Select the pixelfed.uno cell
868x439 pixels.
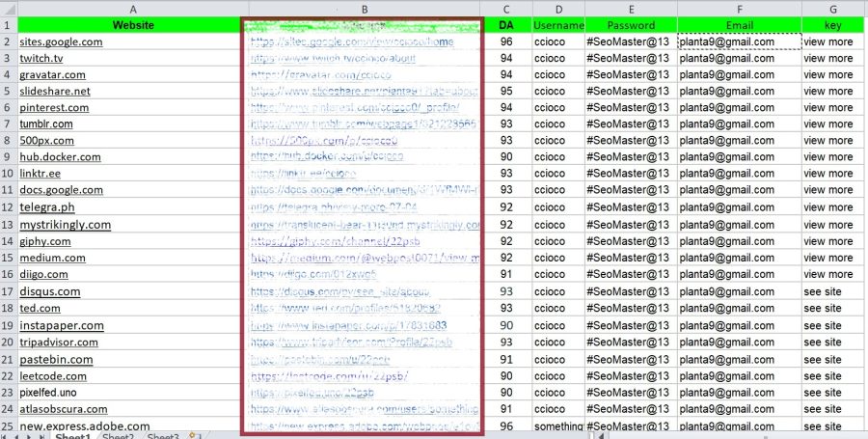tap(133, 393)
